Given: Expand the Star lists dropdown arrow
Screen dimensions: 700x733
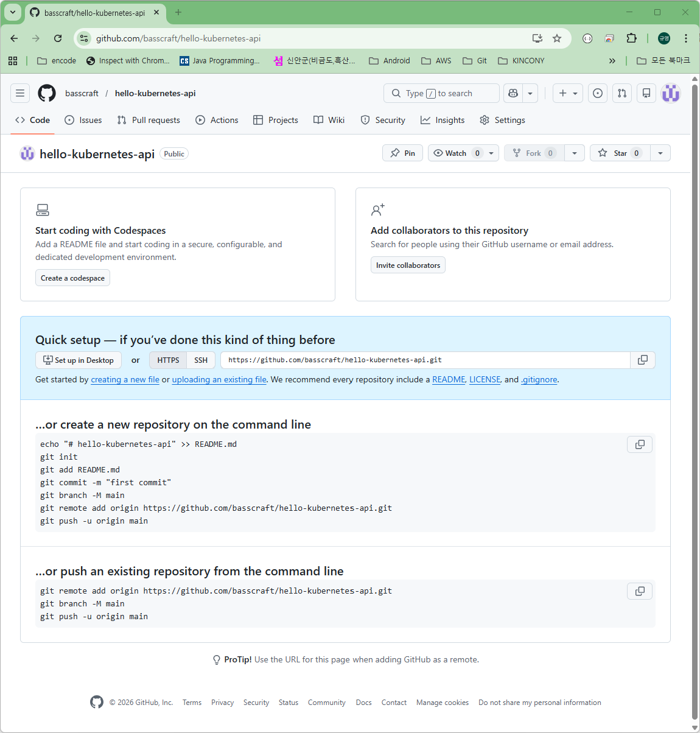Looking at the screenshot, I should pyautogui.click(x=660, y=153).
